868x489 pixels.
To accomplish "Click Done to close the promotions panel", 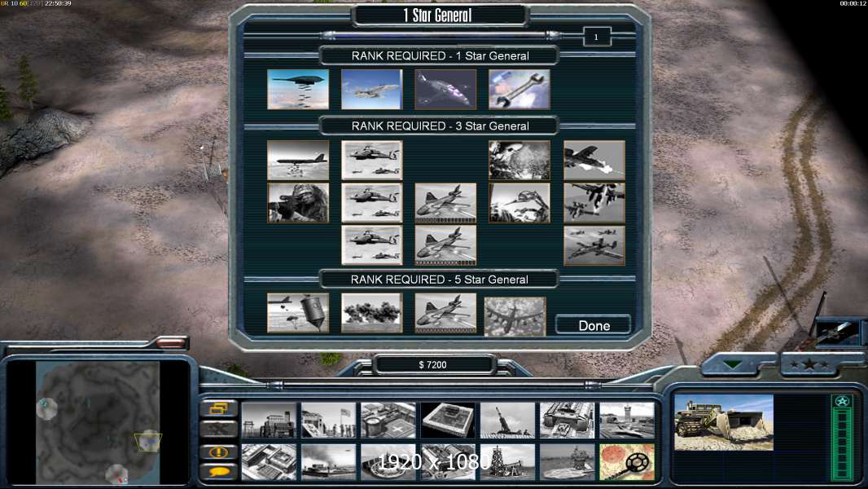I will tap(594, 325).
